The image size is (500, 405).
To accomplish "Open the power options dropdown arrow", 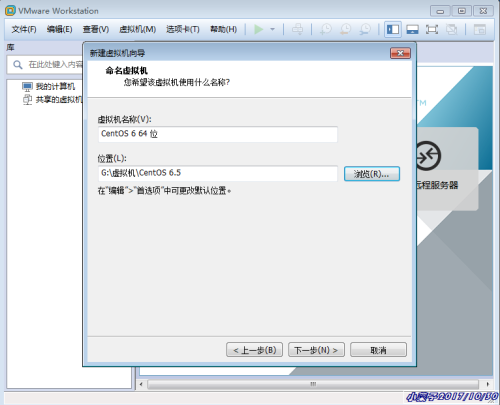I will pos(272,29).
